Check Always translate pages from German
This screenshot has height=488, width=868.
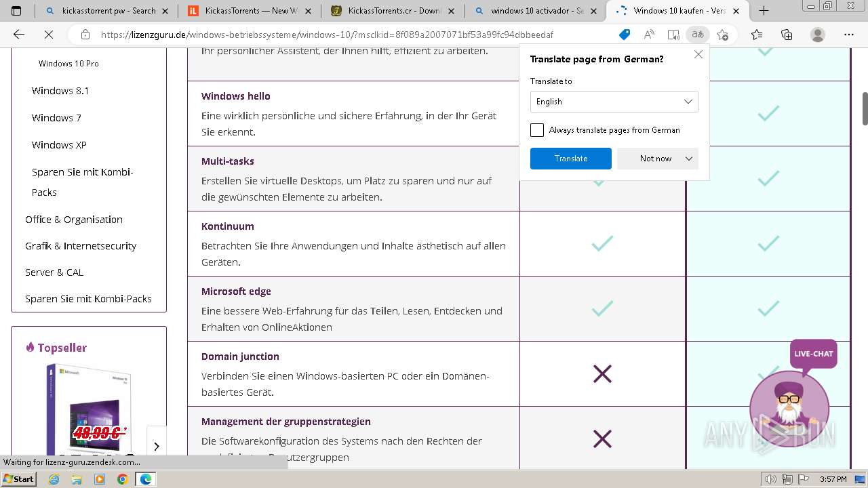point(537,130)
